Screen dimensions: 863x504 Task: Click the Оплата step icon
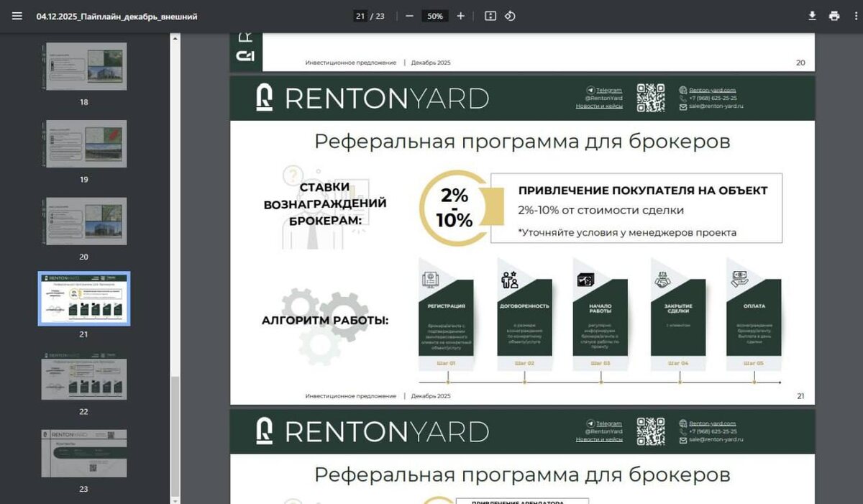[740, 279]
